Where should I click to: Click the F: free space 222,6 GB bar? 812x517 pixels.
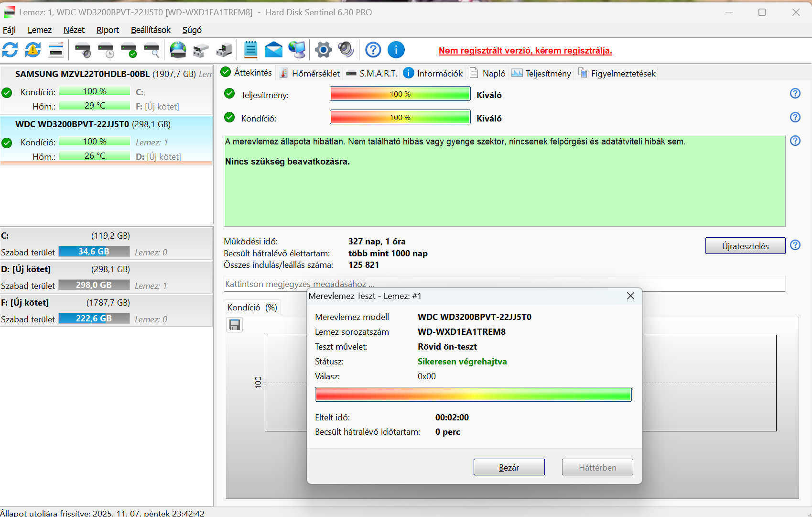94,319
